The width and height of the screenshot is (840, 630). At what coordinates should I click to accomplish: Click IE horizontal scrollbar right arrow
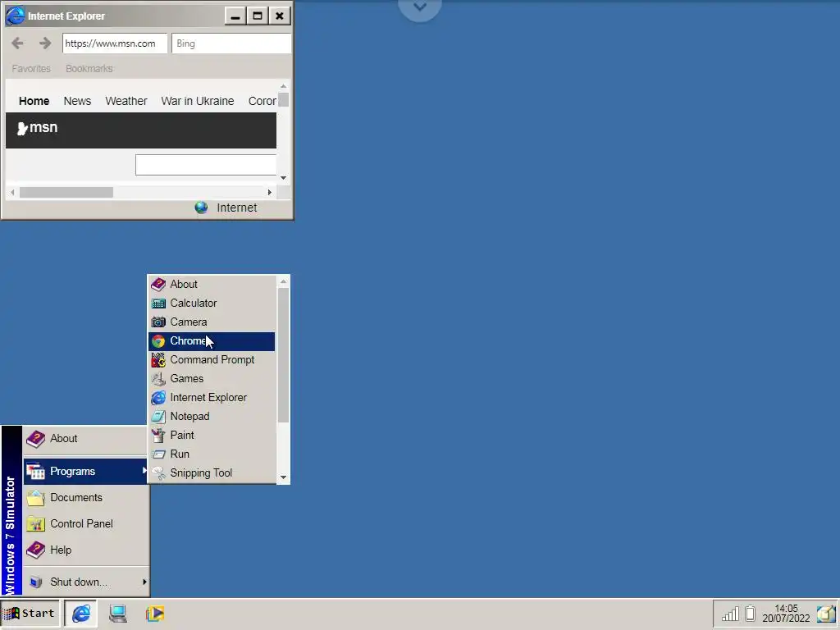[x=269, y=192]
